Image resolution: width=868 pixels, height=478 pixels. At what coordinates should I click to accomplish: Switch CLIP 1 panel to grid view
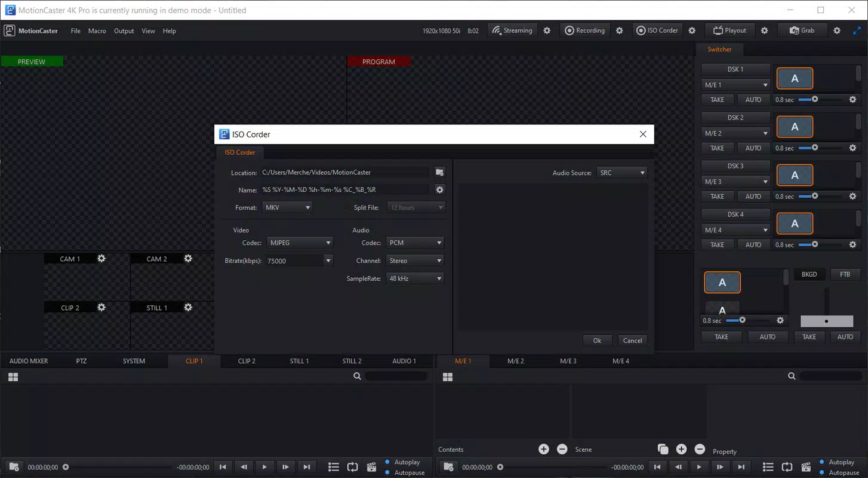tap(13, 376)
